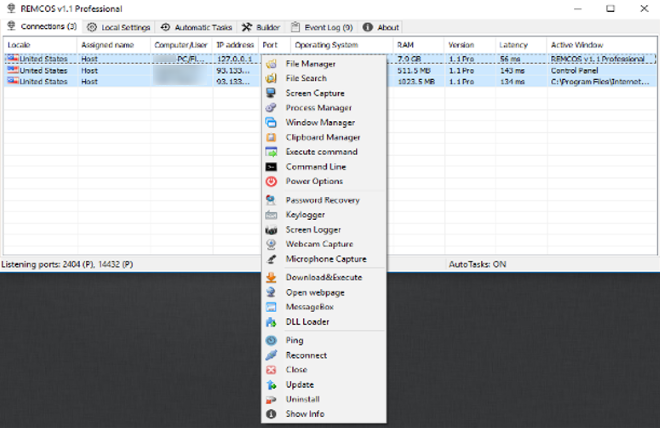The width and height of the screenshot is (660, 428).
Task: Click the green Update arrow icon
Action: [271, 385]
